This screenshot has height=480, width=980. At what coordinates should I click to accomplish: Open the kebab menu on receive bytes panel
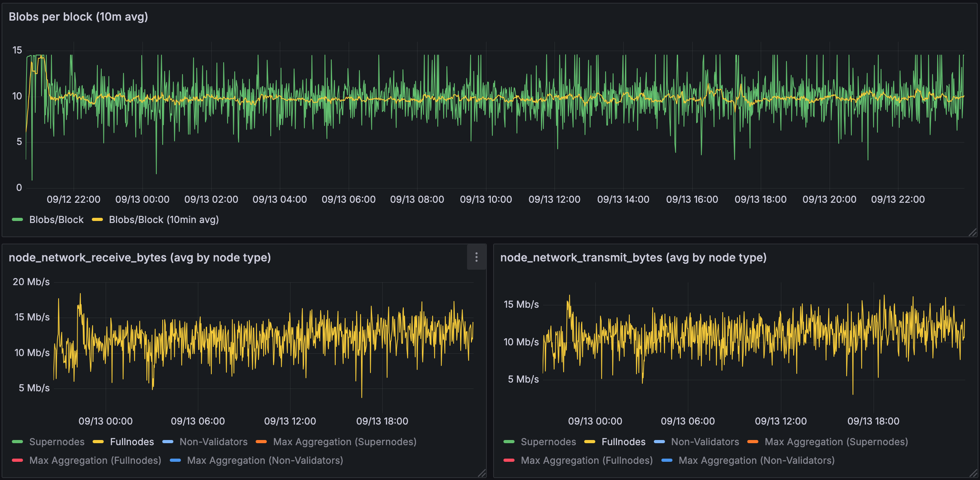(x=477, y=257)
